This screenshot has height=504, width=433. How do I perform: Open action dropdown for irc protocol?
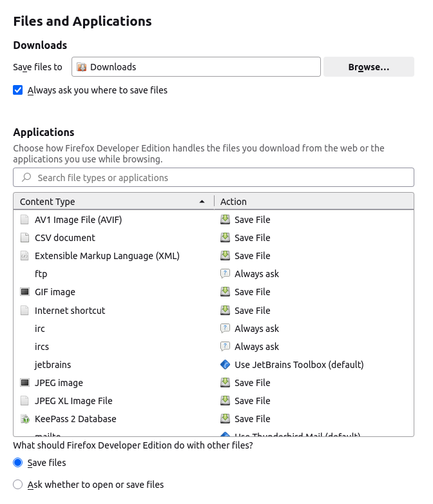[x=313, y=329]
